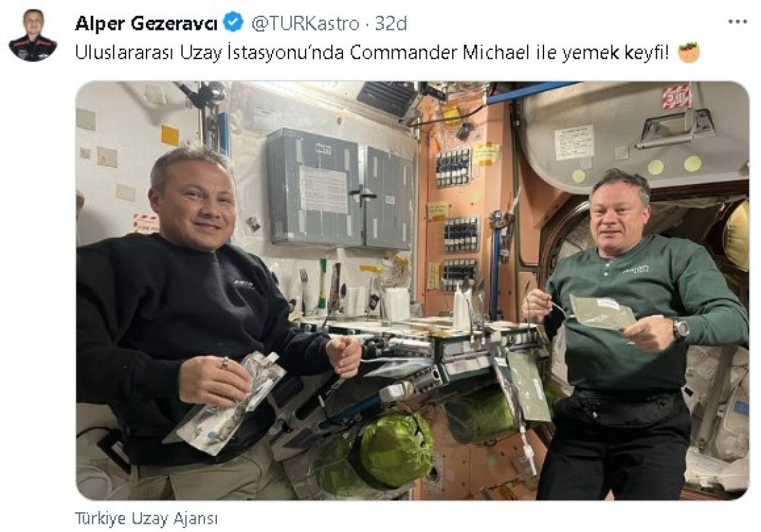
Task: Click the wrap food emoji in tweet
Action: [x=689, y=52]
